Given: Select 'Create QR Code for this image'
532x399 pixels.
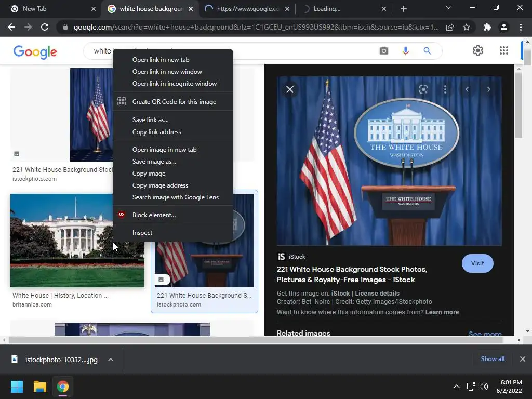Looking at the screenshot, I should [172, 101].
